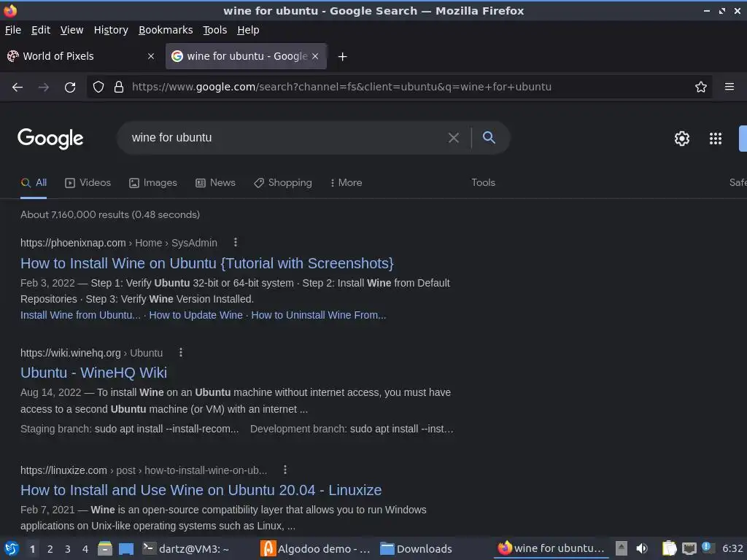Click the removable media eject tray icon
This screenshot has width=747, height=560.
coord(622,548)
